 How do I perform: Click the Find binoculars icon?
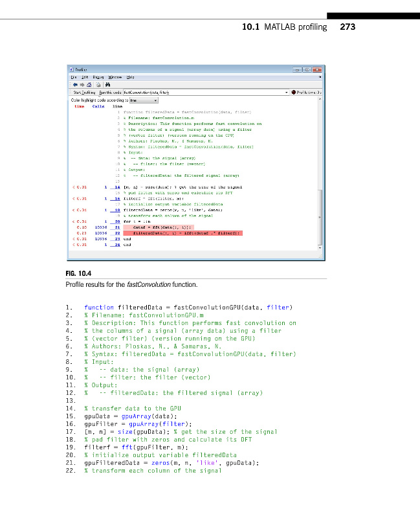pyautogui.click(x=106, y=84)
